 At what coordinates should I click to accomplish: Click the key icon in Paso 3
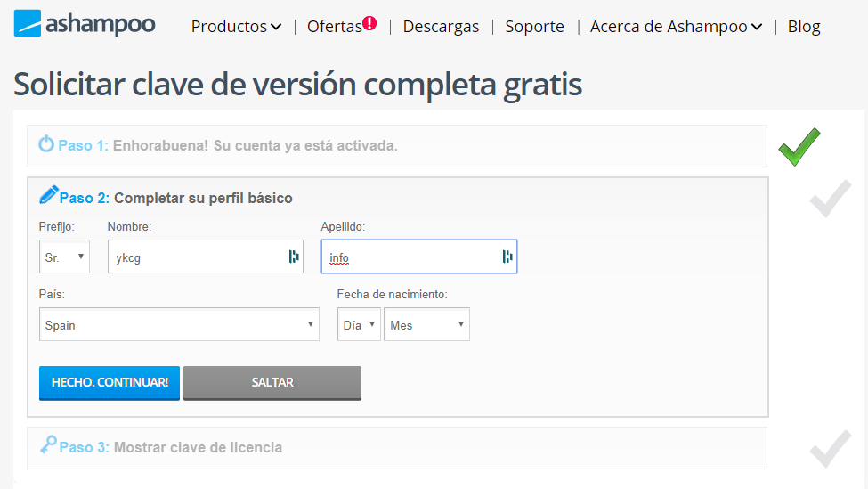coord(48,444)
